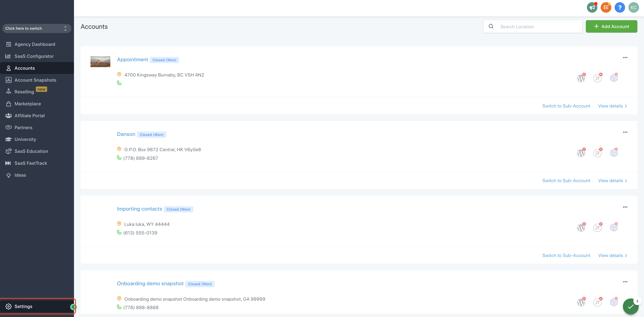Viewport: 644px width, 317px height.
Task: Click WordPress icon in Appointment row
Action: [x=581, y=78]
